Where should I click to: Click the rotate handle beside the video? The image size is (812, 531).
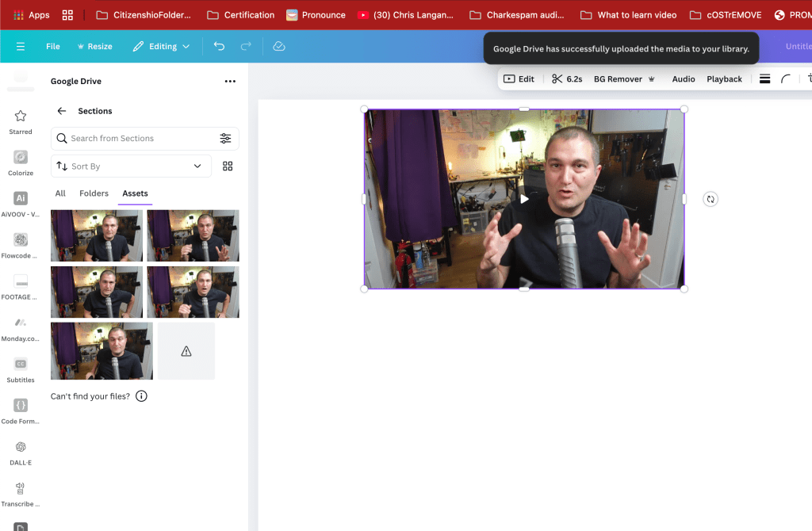(x=710, y=199)
